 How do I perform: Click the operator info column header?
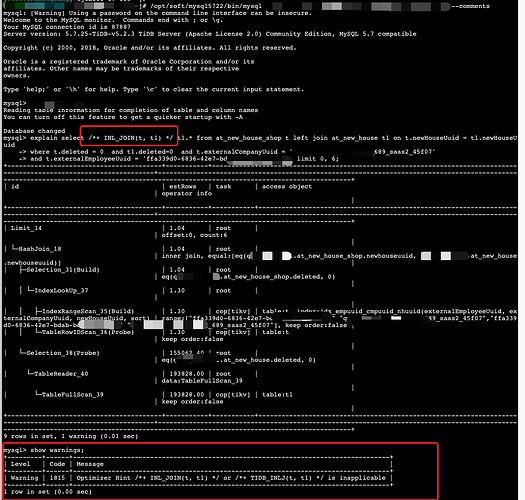187,194
